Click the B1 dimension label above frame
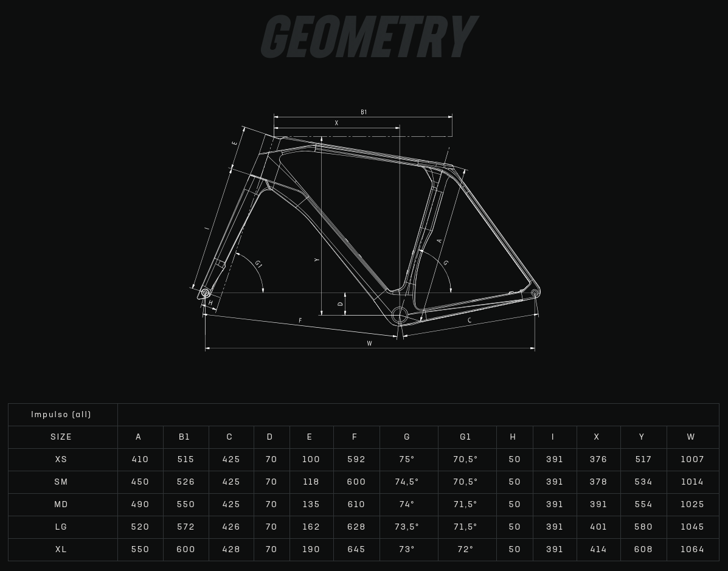728x571 pixels. pos(364,112)
